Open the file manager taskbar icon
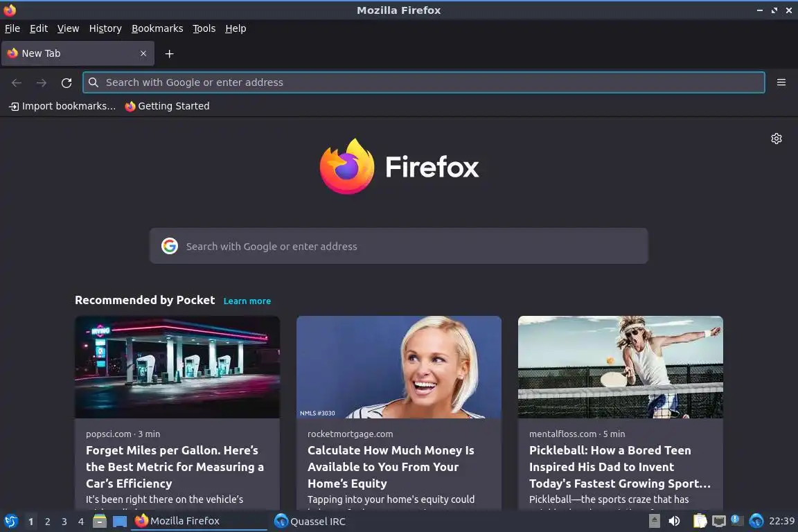This screenshot has width=798, height=532. 100,521
